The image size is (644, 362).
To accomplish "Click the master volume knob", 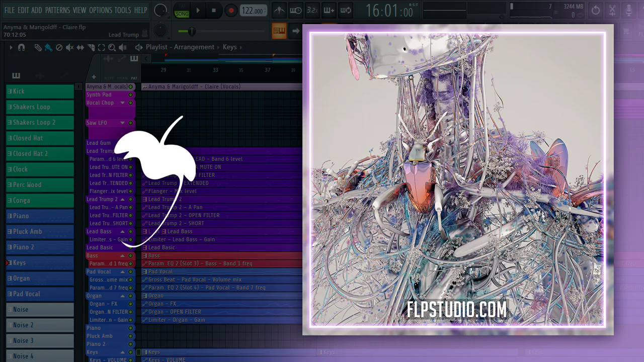I will pyautogui.click(x=160, y=10).
